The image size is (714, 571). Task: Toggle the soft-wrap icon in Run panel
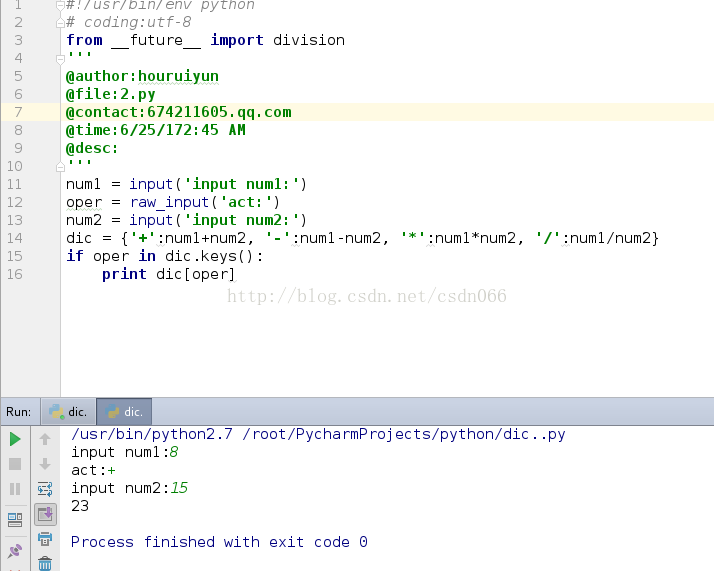pyautogui.click(x=45, y=489)
